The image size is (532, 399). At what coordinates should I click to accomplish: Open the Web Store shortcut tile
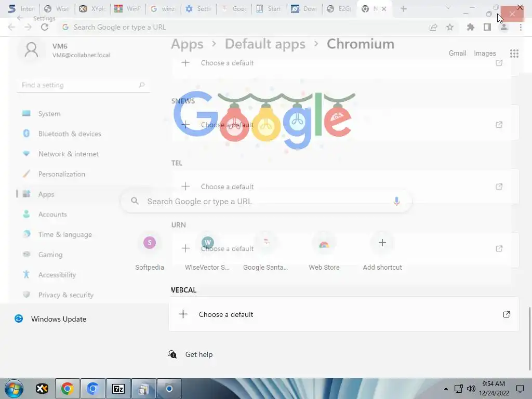point(324,251)
